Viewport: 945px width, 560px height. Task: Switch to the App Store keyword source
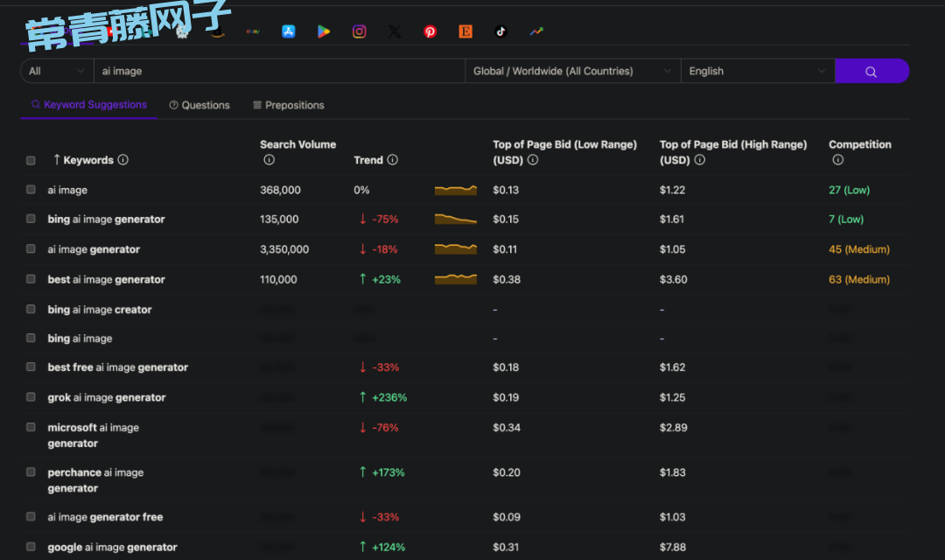click(x=288, y=31)
